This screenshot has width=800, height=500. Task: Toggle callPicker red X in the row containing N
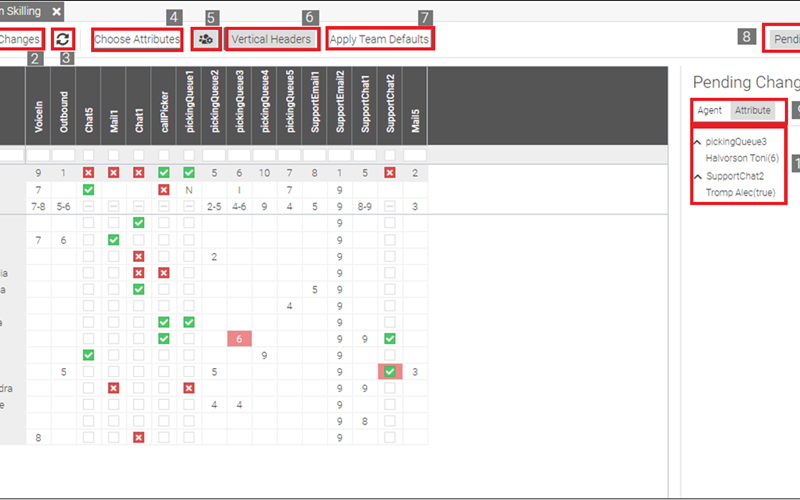pos(164,190)
